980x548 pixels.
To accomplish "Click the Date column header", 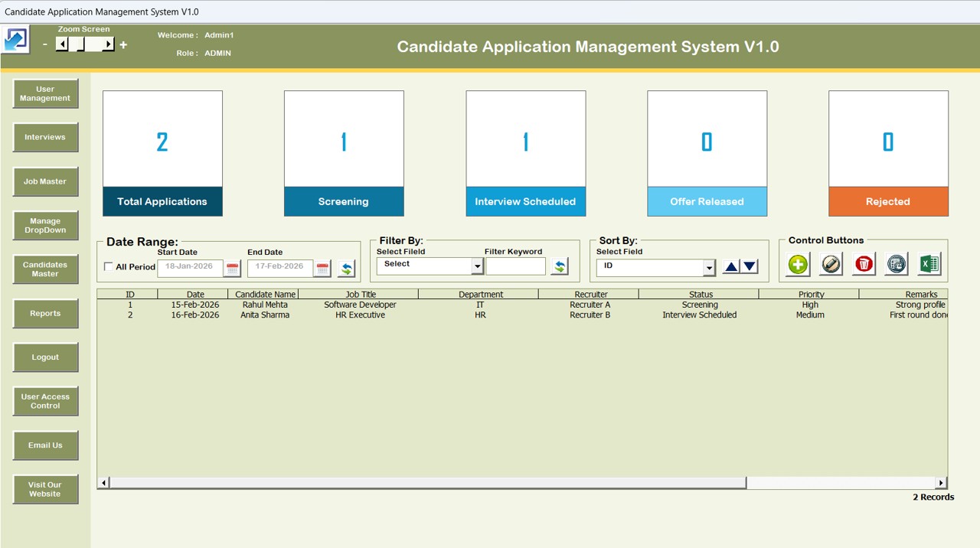I will pos(193,294).
